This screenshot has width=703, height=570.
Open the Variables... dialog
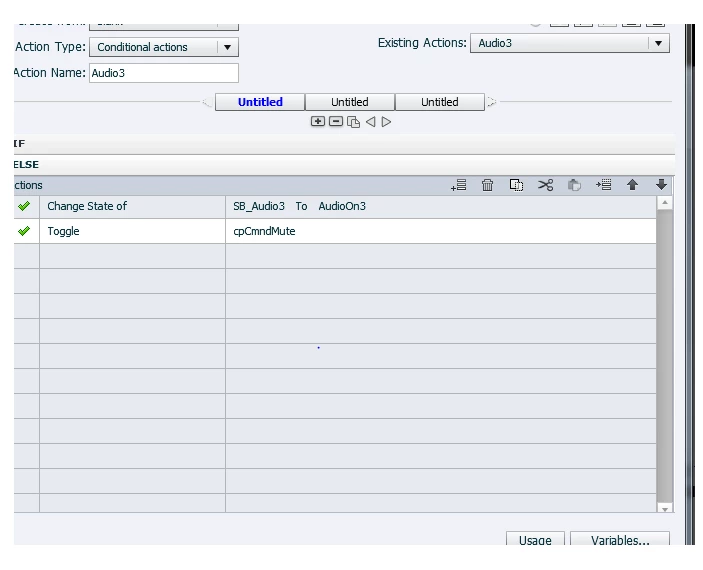pos(620,539)
